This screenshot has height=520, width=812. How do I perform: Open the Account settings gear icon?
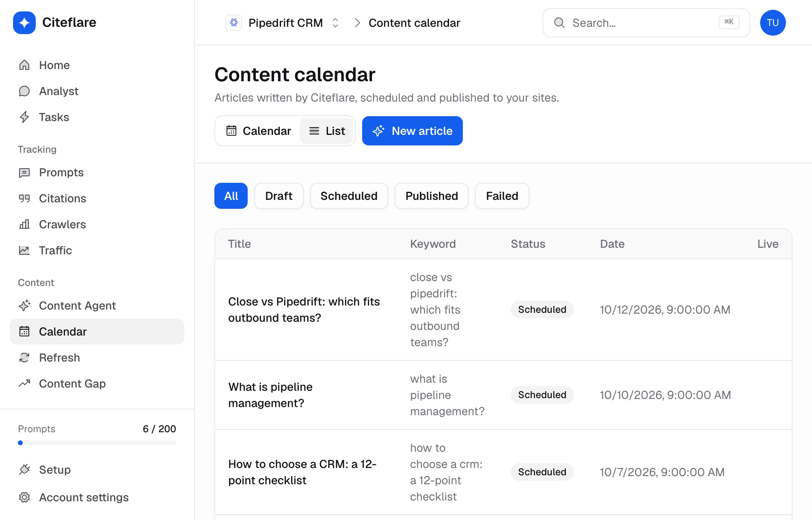(24, 497)
